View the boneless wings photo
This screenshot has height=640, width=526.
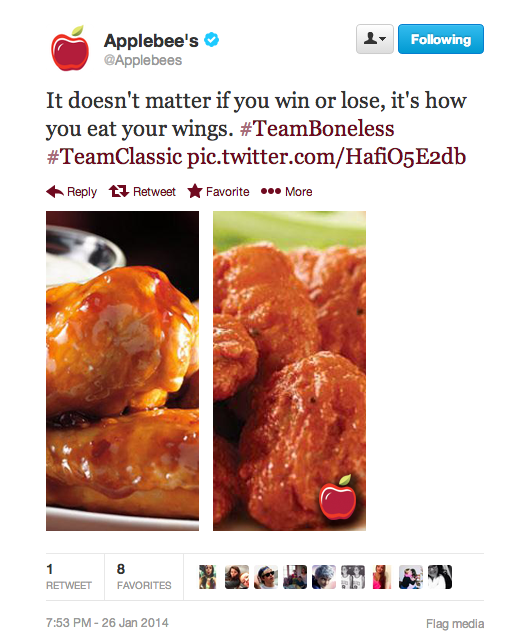click(289, 371)
